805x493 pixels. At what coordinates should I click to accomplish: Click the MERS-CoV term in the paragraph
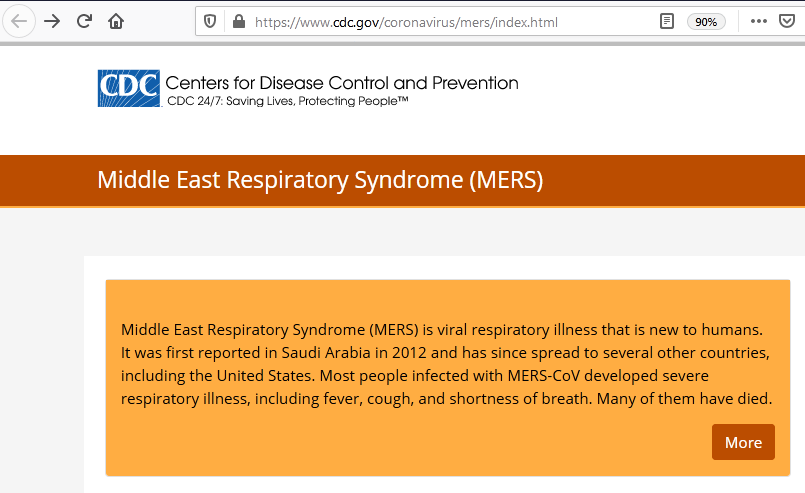click(544, 376)
